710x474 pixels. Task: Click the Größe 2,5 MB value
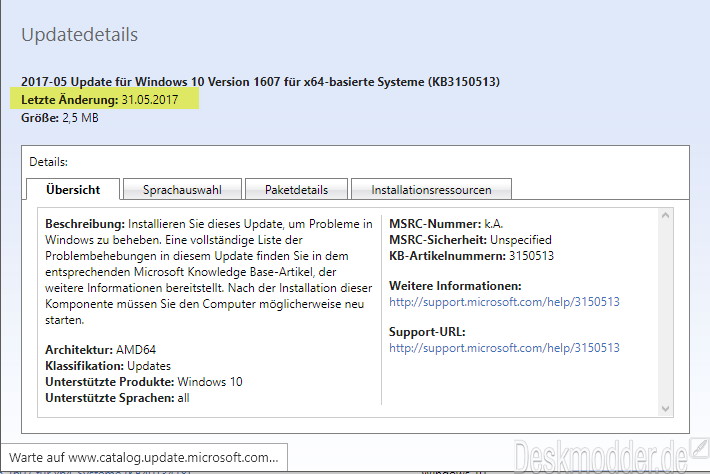point(81,118)
